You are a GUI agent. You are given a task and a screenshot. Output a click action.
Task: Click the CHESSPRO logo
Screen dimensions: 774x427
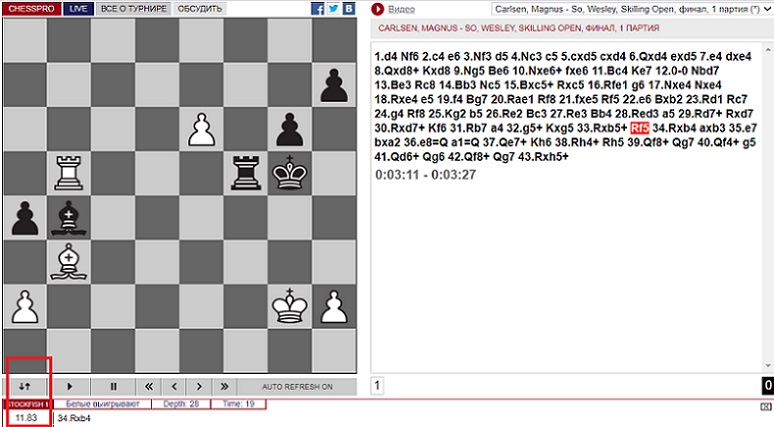click(32, 8)
